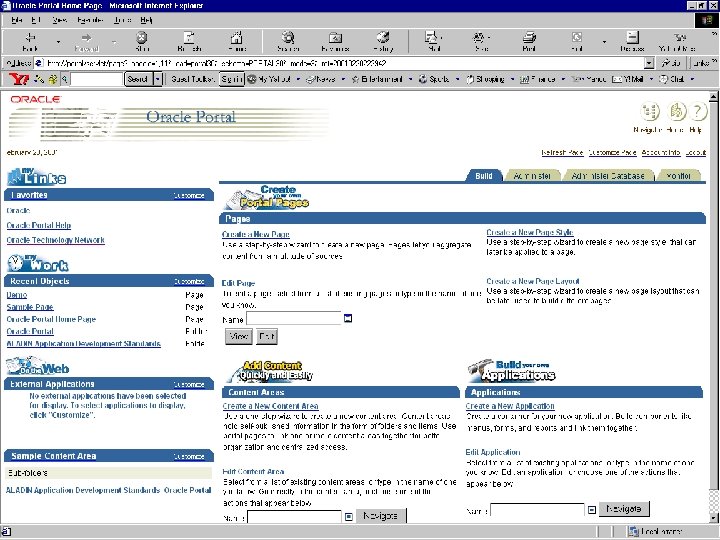Open the Favorites menu in the menu bar

pyautogui.click(x=90, y=20)
